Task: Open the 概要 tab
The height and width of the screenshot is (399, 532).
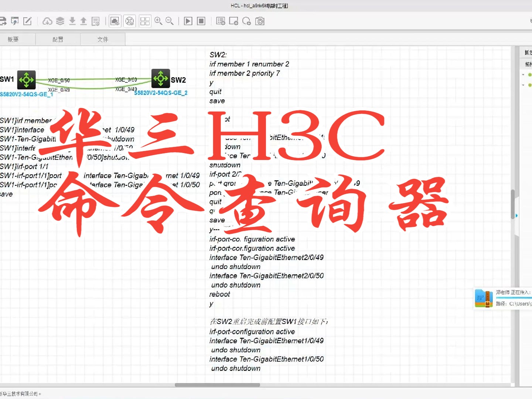Action: [x=13, y=39]
